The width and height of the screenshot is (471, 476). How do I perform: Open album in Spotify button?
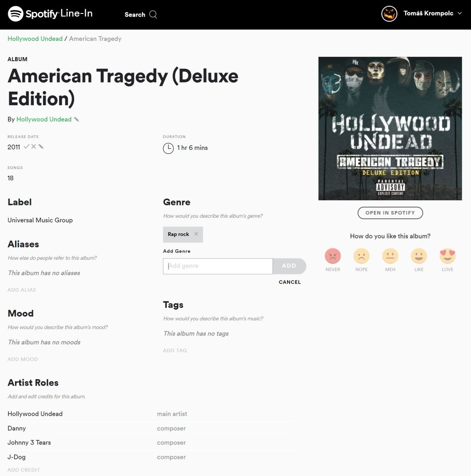coord(390,213)
